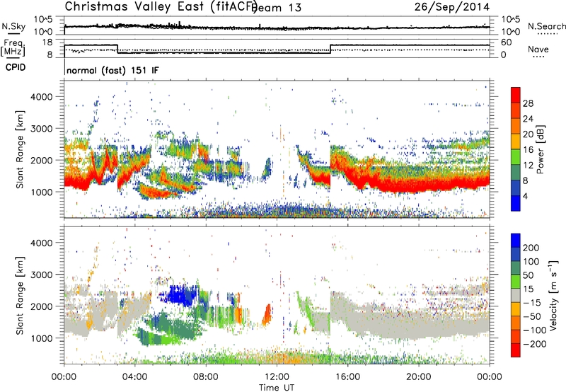This screenshot has width=566, height=392.
Task: Select the 'normal (fast) 151 IF' text
Action: (x=112, y=70)
